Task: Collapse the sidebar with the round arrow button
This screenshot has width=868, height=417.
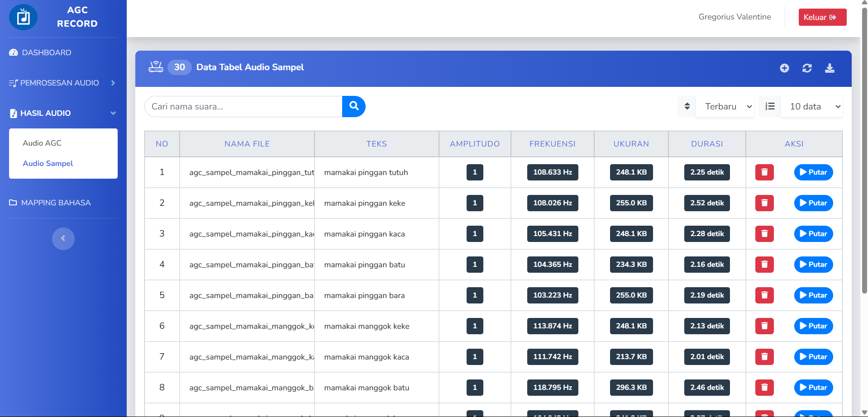Action: click(x=63, y=238)
